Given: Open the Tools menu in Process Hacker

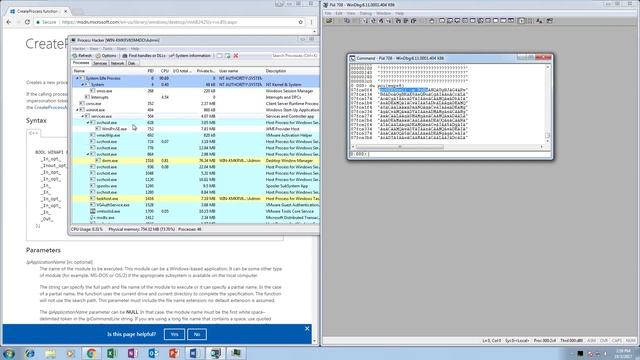Looking at the screenshot, I should 107,49.
